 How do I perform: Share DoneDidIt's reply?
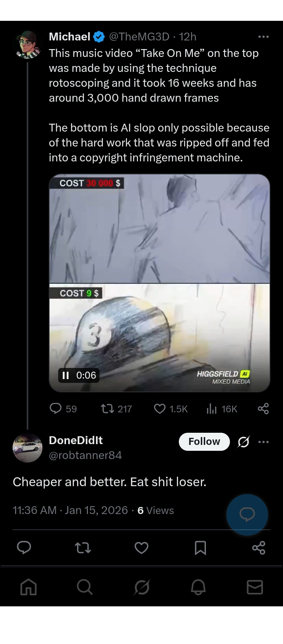pos(259,547)
